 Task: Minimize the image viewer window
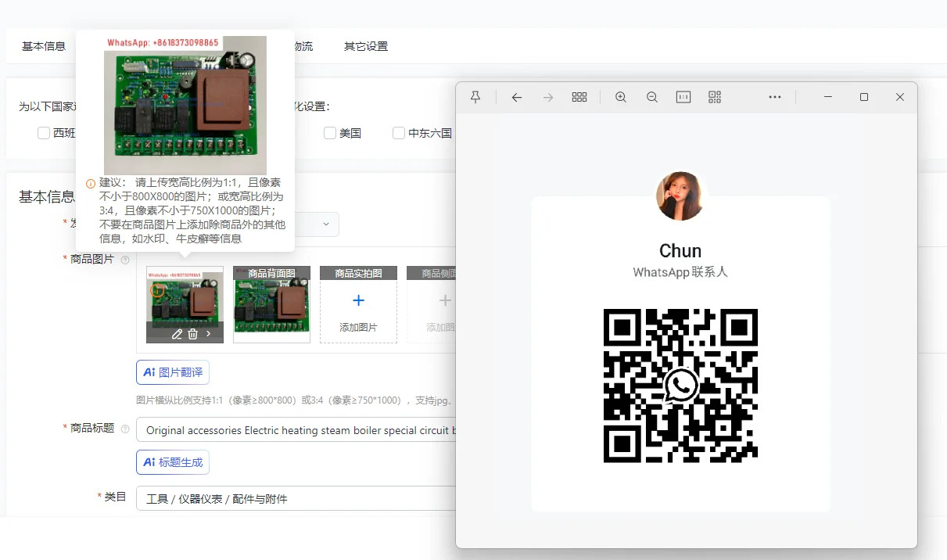828,97
